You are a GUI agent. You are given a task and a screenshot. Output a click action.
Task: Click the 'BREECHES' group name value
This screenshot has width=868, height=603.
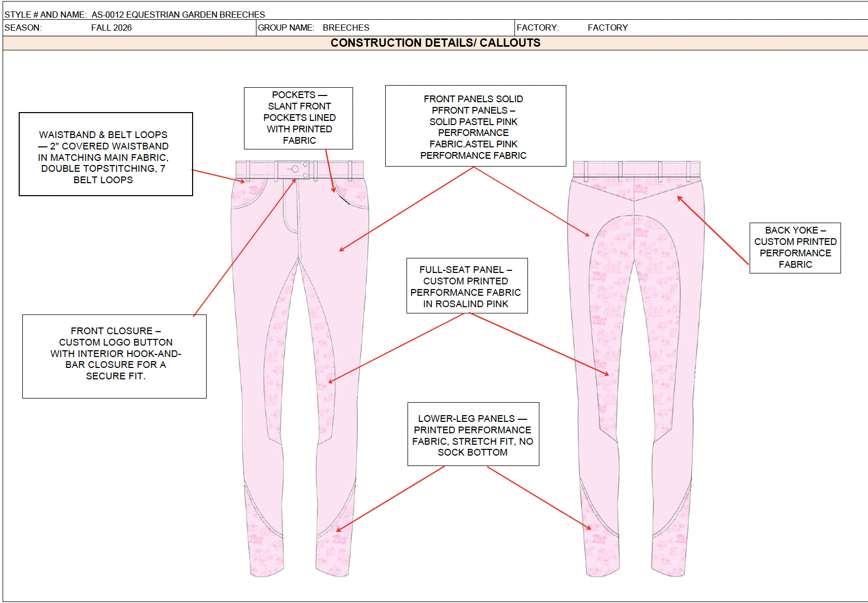click(x=346, y=28)
